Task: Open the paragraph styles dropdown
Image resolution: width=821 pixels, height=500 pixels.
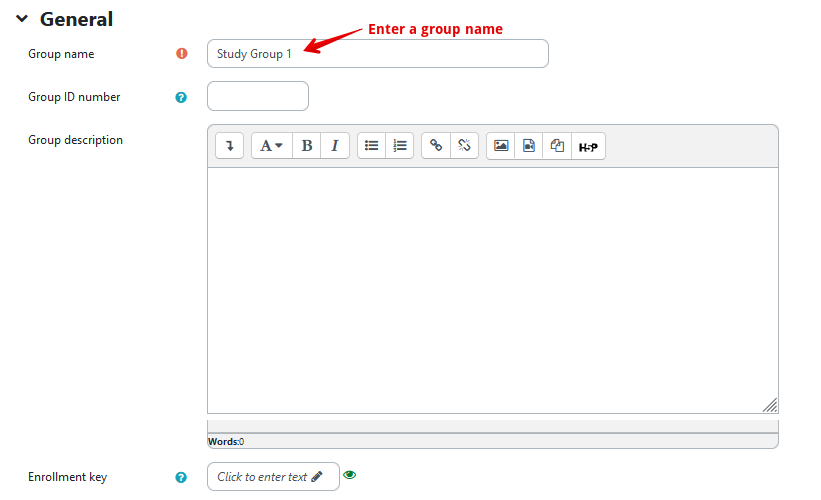Action: pyautogui.click(x=271, y=146)
